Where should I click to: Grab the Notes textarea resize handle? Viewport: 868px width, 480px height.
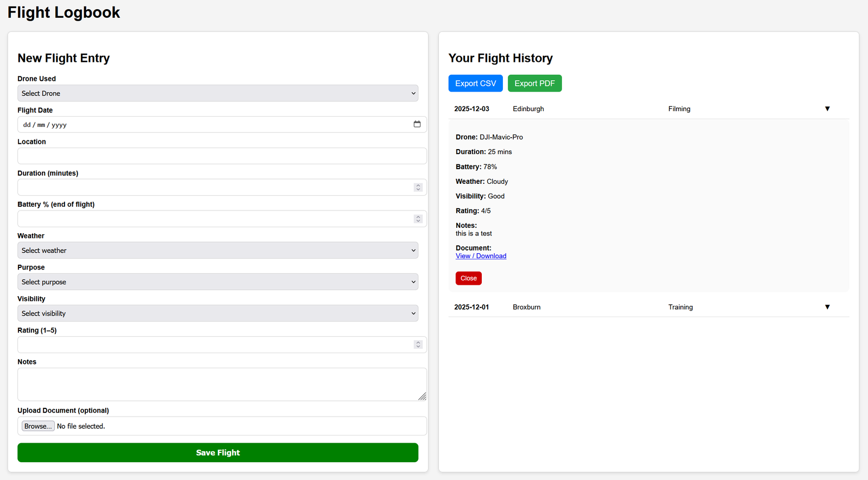click(x=422, y=396)
